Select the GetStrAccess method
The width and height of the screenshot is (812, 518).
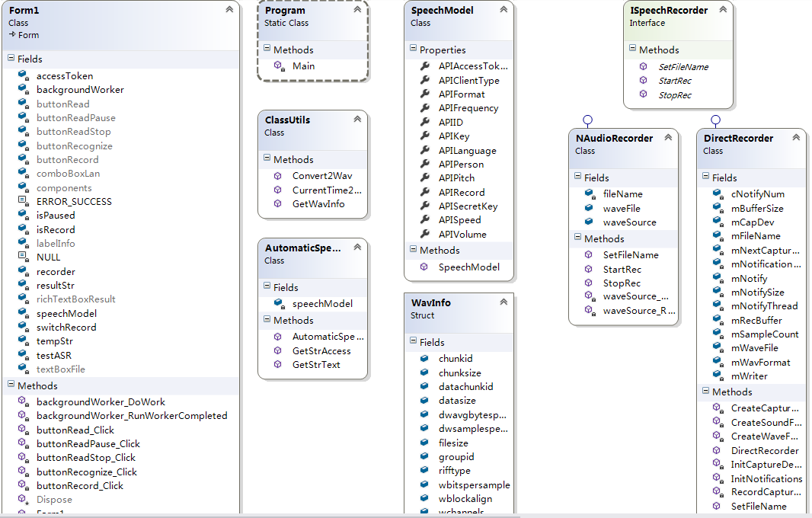coord(321,350)
